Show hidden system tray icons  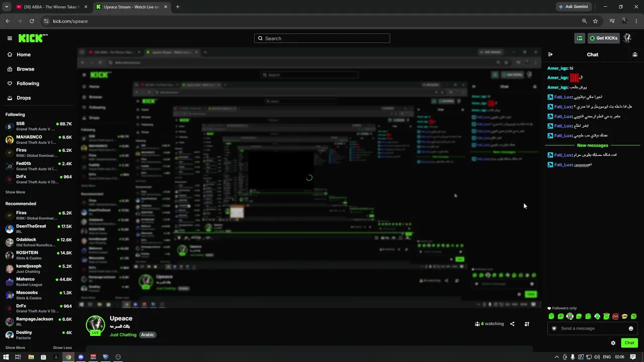(557, 357)
